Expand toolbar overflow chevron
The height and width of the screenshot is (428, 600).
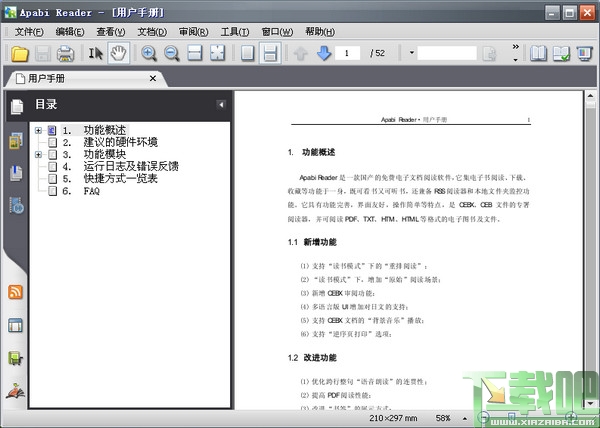click(515, 47)
